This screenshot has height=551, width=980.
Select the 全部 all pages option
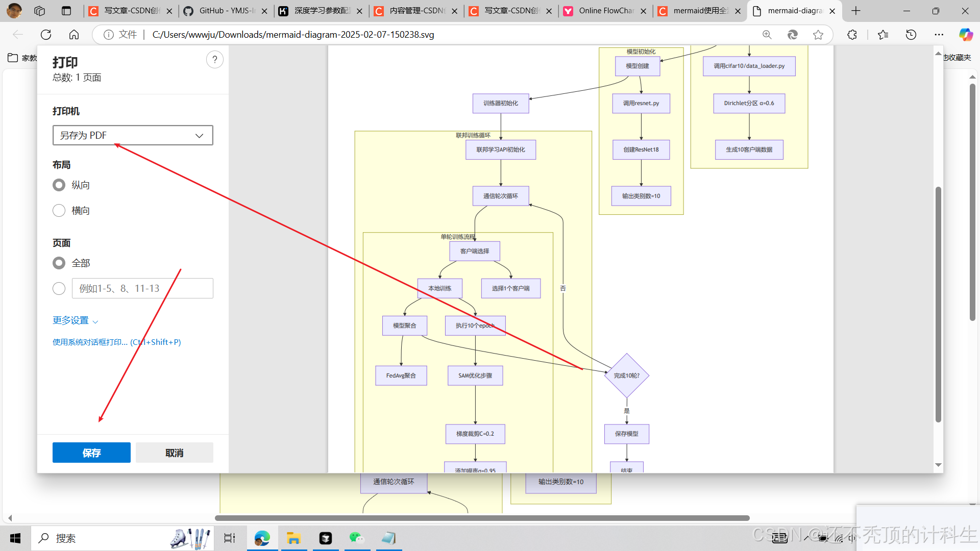click(59, 263)
